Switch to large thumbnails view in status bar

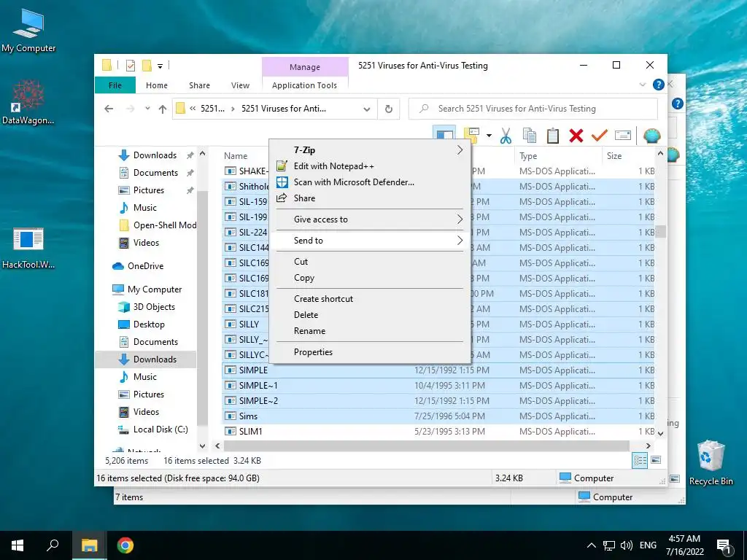pyautogui.click(x=656, y=460)
